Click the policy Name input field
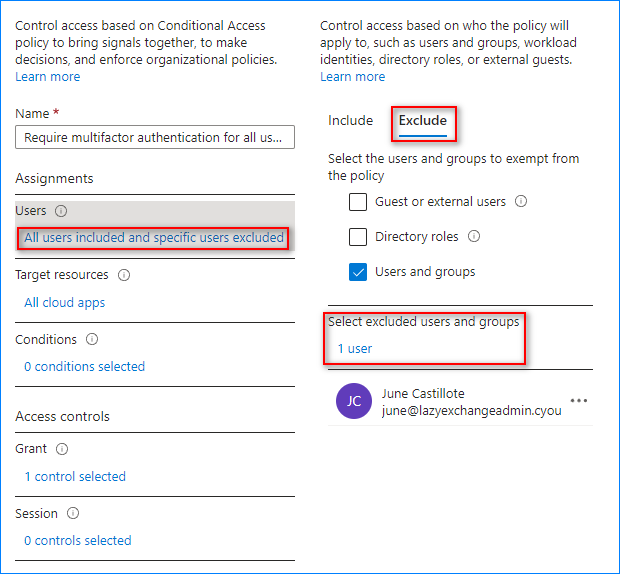The width and height of the screenshot is (620, 574). click(x=155, y=137)
